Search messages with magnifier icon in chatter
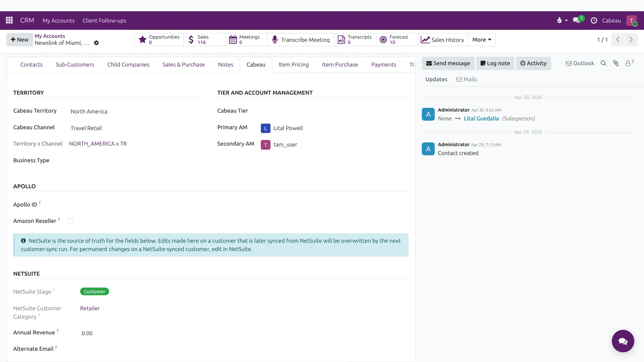644x362 pixels. coord(603,63)
